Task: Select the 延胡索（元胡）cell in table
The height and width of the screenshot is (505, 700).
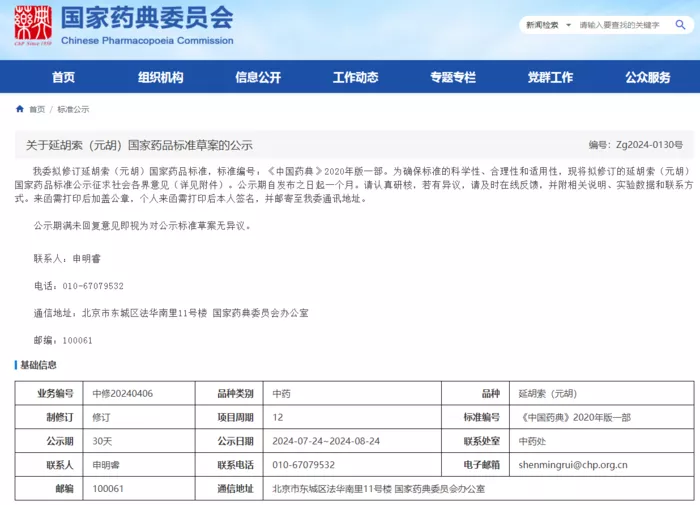Action: 602,393
